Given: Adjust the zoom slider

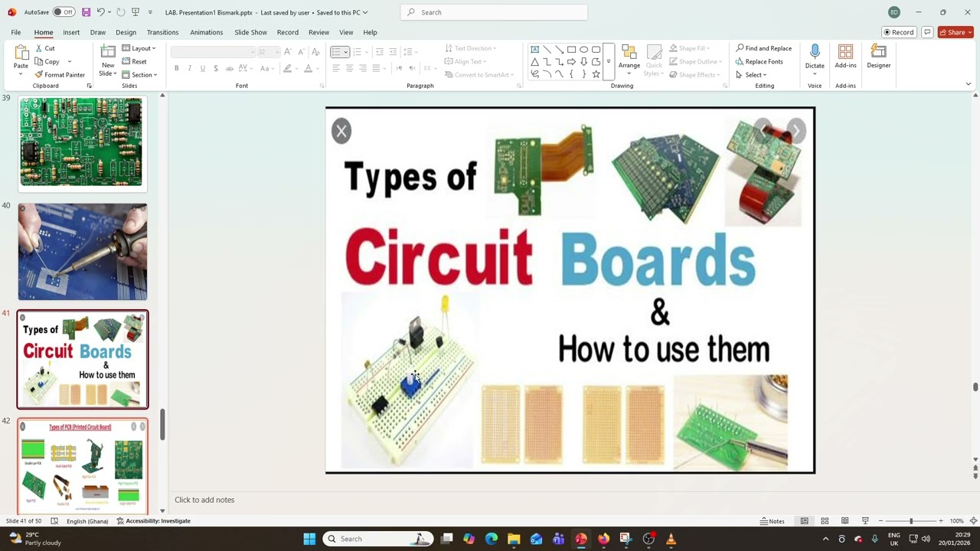Looking at the screenshot, I should tap(910, 521).
